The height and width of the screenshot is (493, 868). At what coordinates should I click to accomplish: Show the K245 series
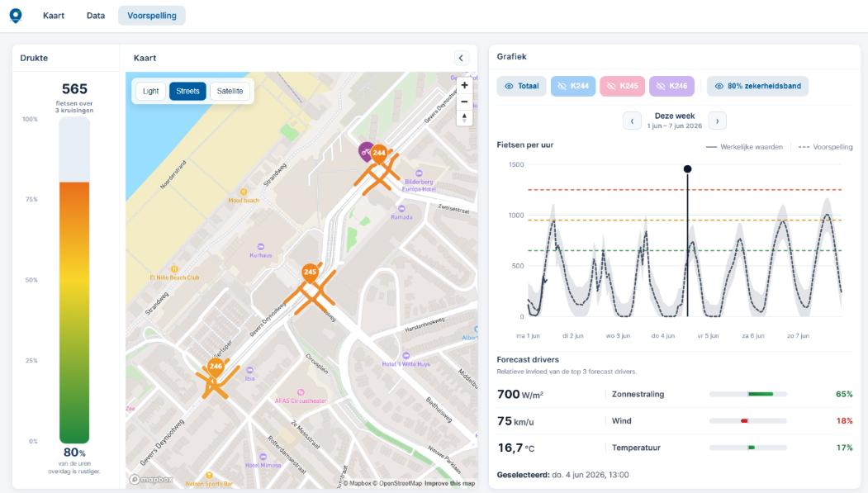pos(622,86)
